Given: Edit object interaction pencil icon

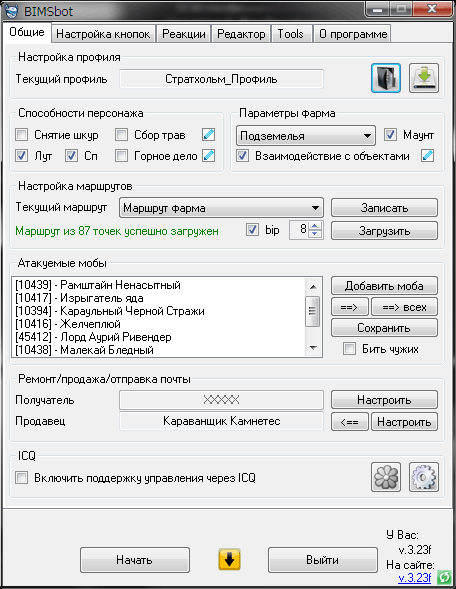Looking at the screenshot, I should 427,156.
